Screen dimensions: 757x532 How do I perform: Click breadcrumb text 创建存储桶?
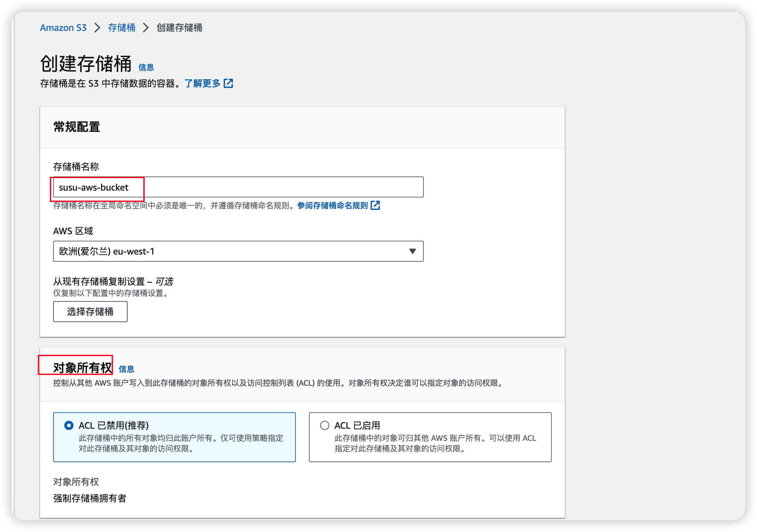coord(180,28)
